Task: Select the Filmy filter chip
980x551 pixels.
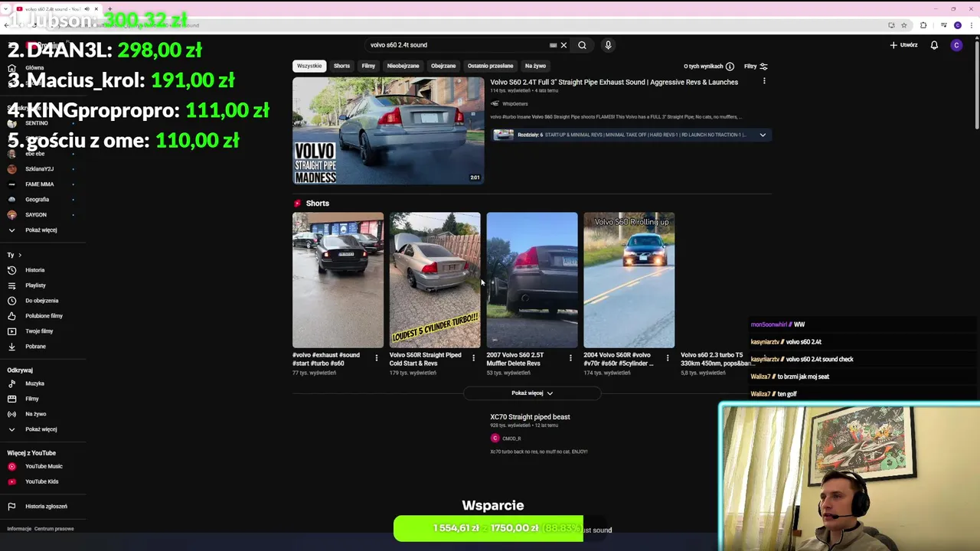Action: tap(368, 66)
